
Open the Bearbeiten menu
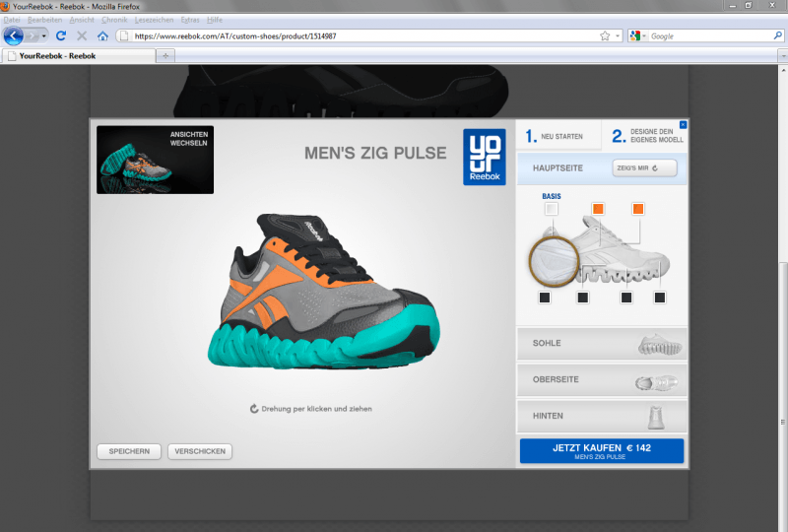(44, 20)
